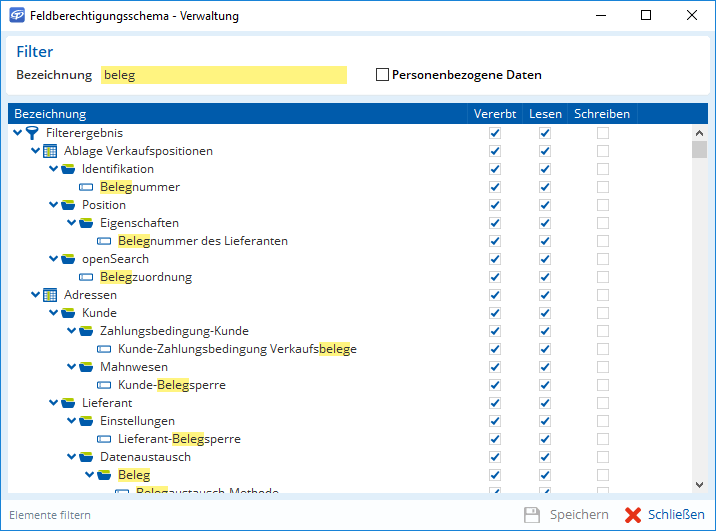Screen dimensions: 716x531
Task: Click the field icon beside Lieferant-Belegsperre
Action: (104, 439)
